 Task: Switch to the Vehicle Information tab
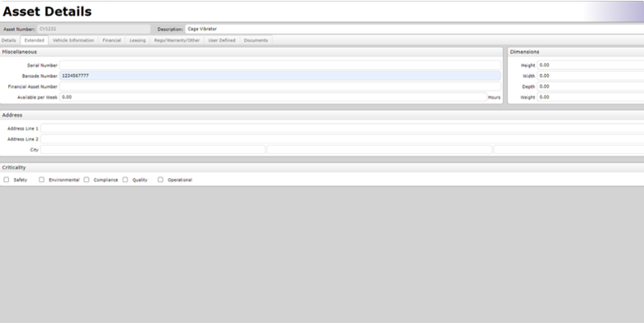pyautogui.click(x=73, y=39)
